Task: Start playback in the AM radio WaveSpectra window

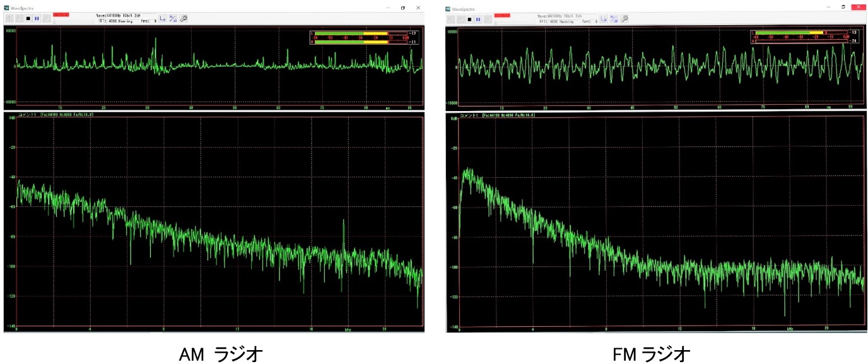Action: click(20, 18)
